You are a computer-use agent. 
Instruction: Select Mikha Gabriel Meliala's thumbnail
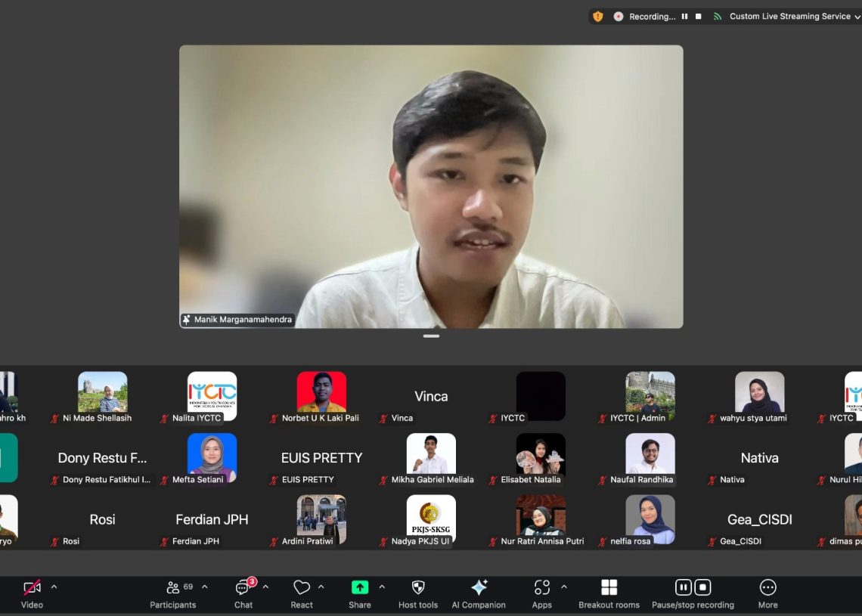click(x=431, y=453)
